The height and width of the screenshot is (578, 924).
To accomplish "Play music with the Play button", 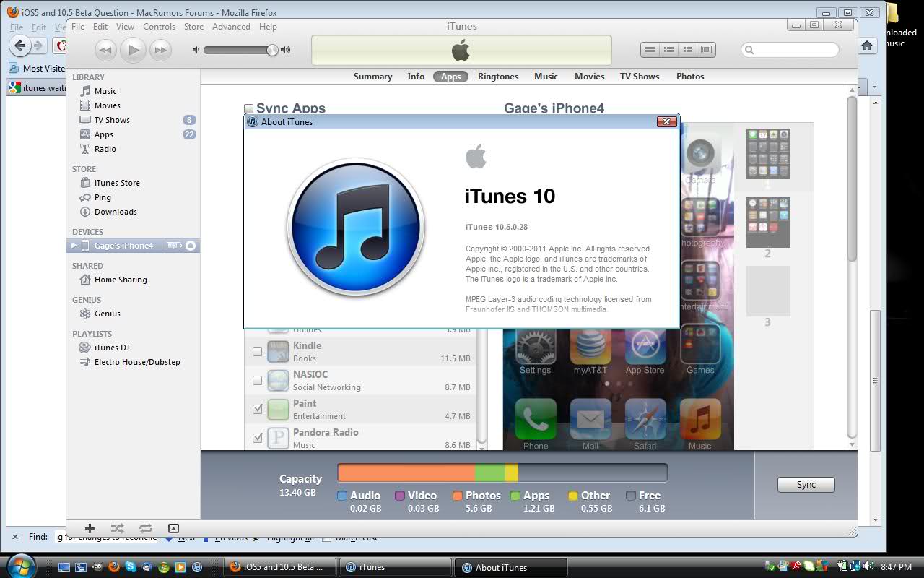I will pos(133,50).
